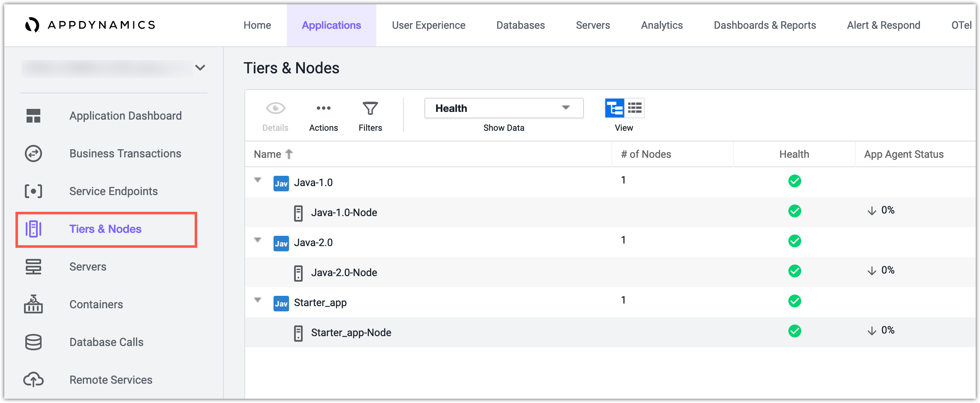980x403 pixels.
Task: Click the Java-1.0 tier health check icon
Action: click(795, 181)
